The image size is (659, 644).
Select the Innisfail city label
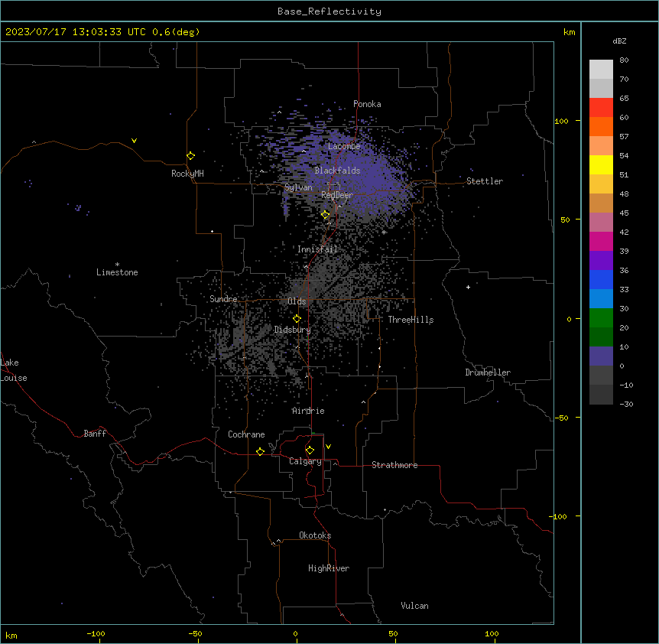point(318,249)
